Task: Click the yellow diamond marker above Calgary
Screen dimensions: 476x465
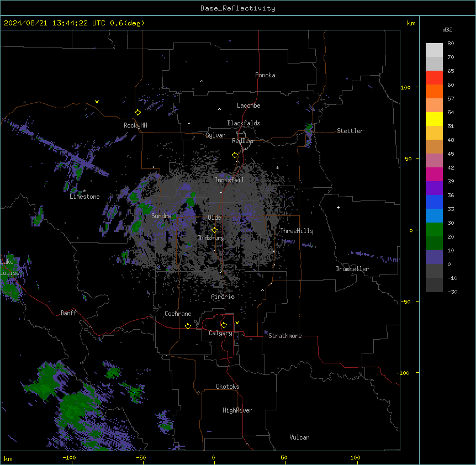Action: point(224,325)
